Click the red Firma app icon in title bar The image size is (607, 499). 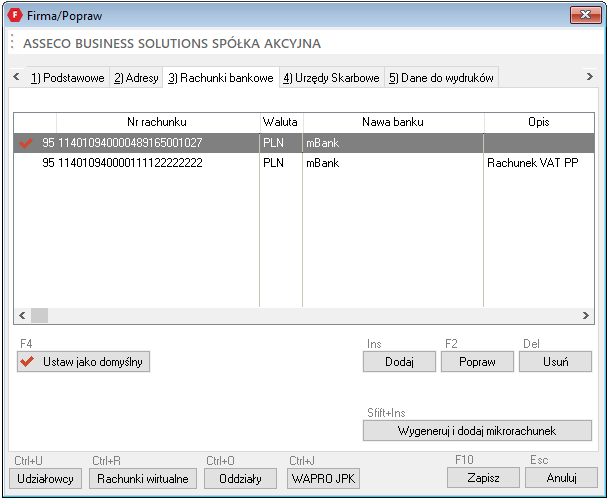tap(15, 15)
